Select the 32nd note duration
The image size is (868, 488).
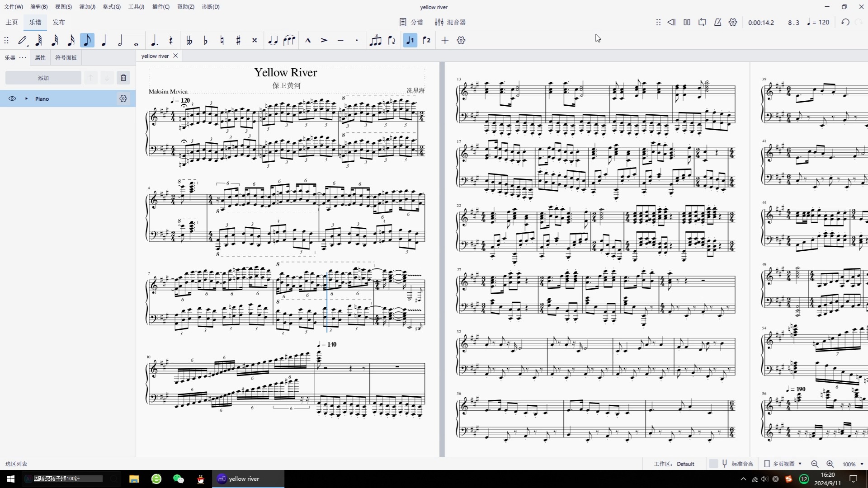coord(55,40)
